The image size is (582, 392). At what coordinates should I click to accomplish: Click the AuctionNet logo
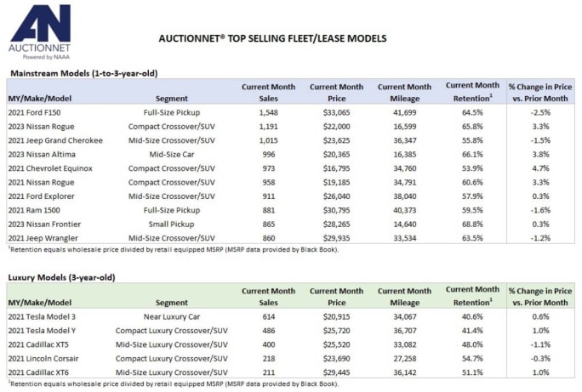40,32
